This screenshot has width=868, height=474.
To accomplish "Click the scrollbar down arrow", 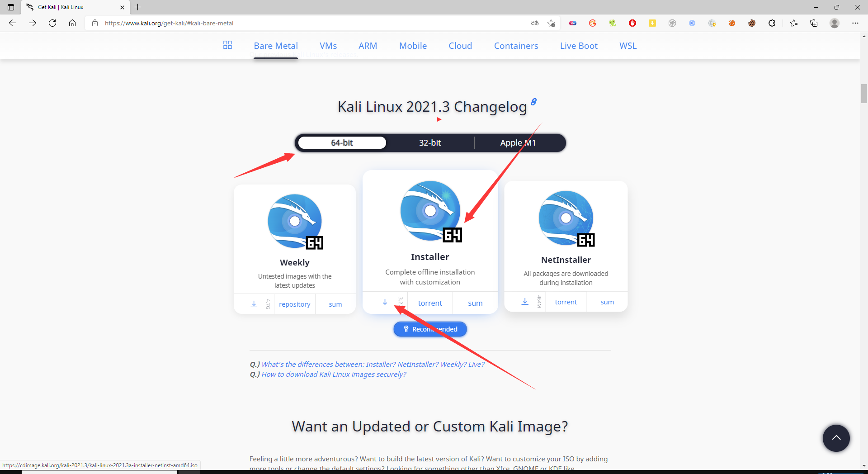I will coord(864,465).
